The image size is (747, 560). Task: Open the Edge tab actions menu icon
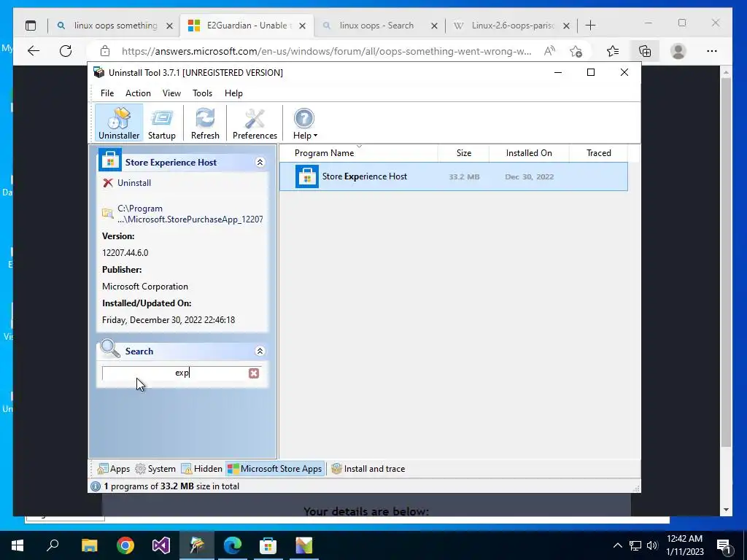pos(31,26)
